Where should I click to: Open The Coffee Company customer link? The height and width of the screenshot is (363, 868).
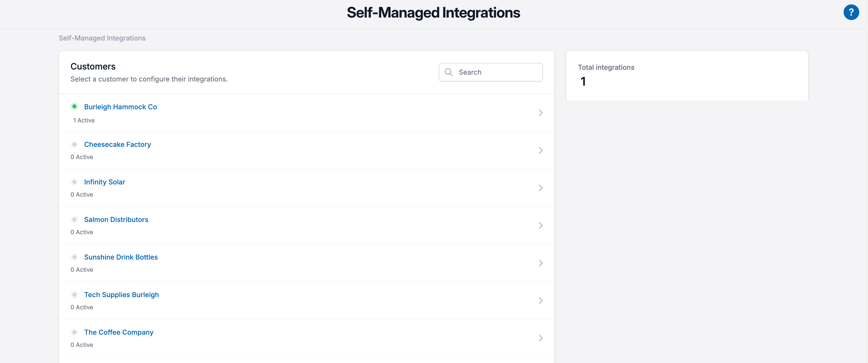click(x=119, y=332)
